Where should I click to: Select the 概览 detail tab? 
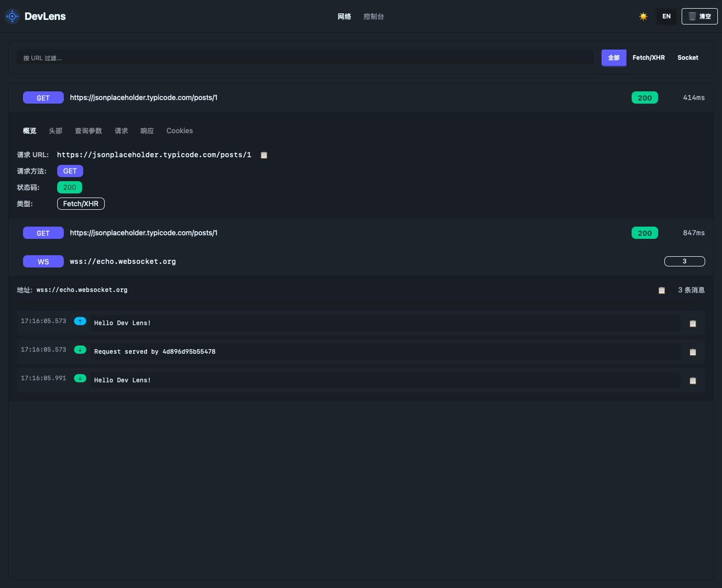coord(30,131)
